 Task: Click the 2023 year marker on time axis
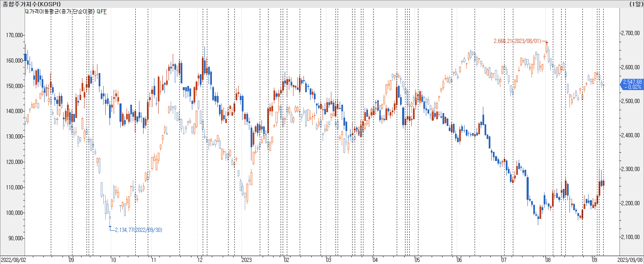tap(246, 260)
